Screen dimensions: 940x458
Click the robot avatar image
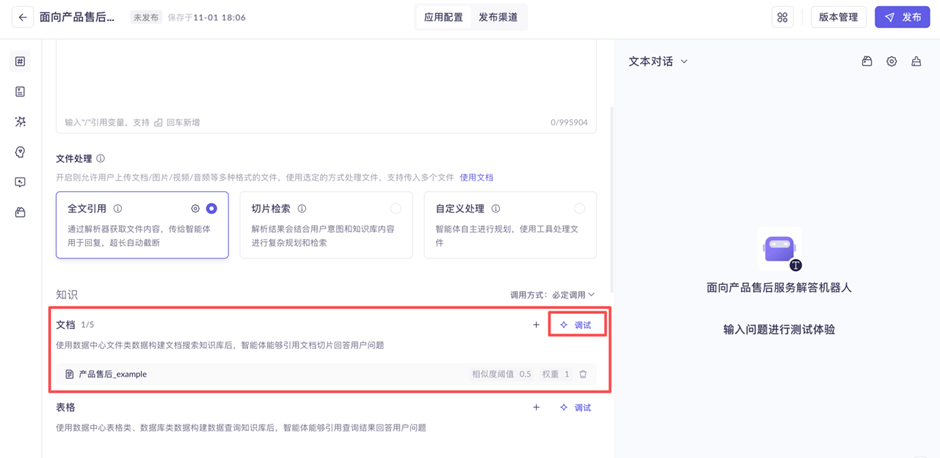click(779, 249)
